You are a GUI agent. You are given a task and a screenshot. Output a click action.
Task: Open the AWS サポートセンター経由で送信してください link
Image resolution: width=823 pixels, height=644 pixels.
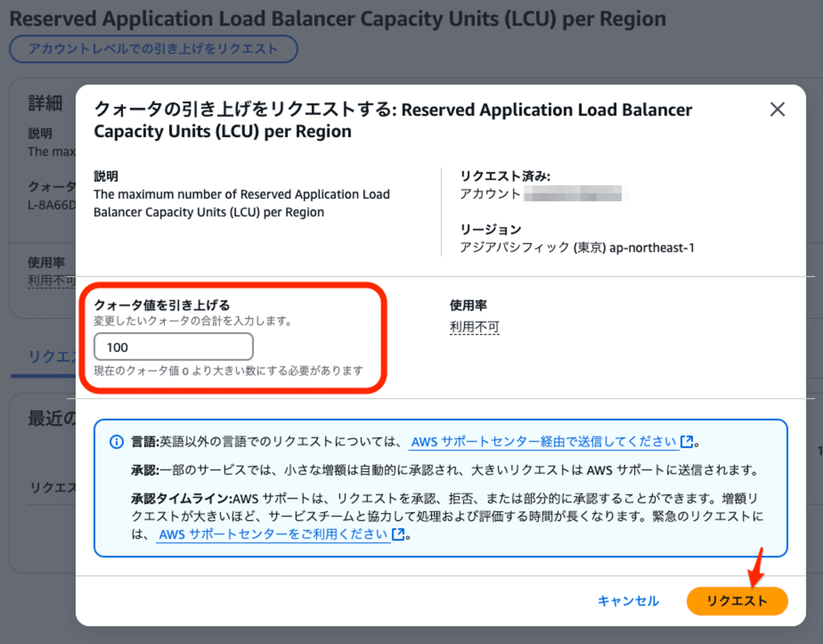(x=544, y=442)
